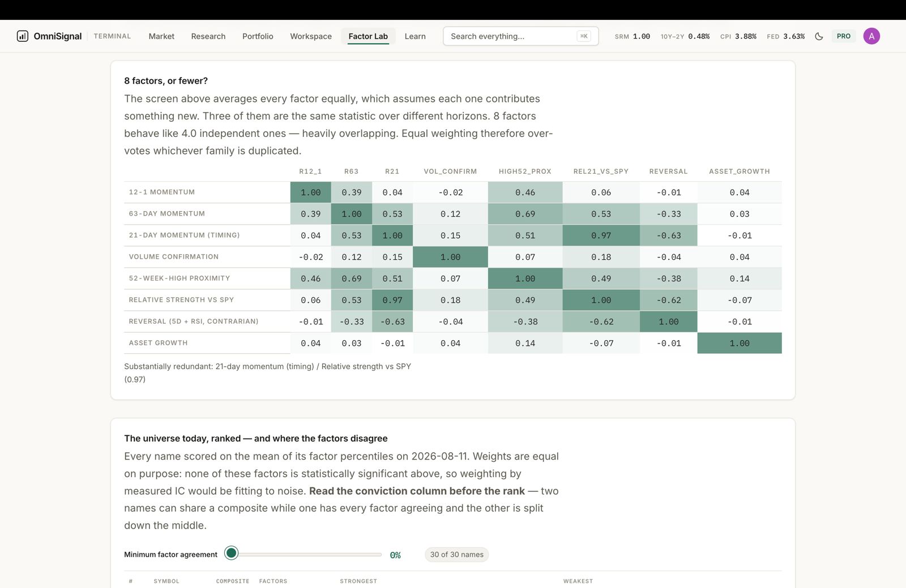Viewport: 906px width, 588px height.
Task: Switch to the Research tab
Action: click(208, 36)
